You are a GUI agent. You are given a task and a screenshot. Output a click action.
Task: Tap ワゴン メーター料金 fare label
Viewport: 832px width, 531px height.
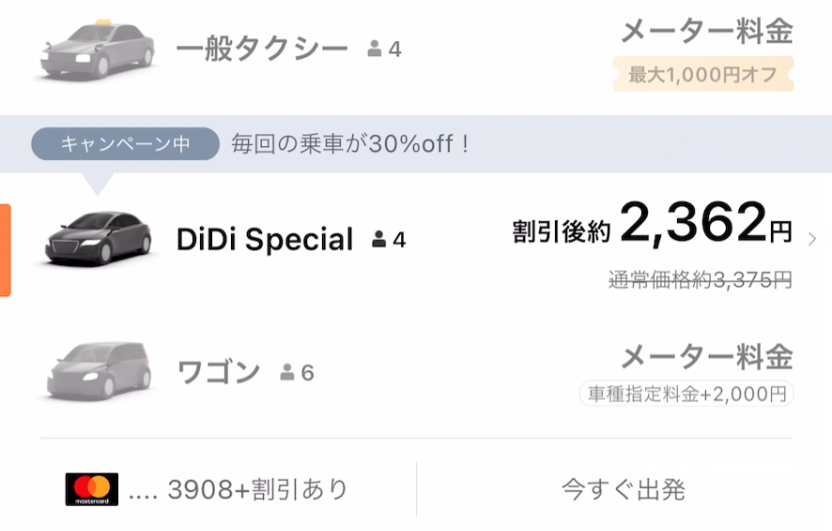pyautogui.click(x=706, y=356)
